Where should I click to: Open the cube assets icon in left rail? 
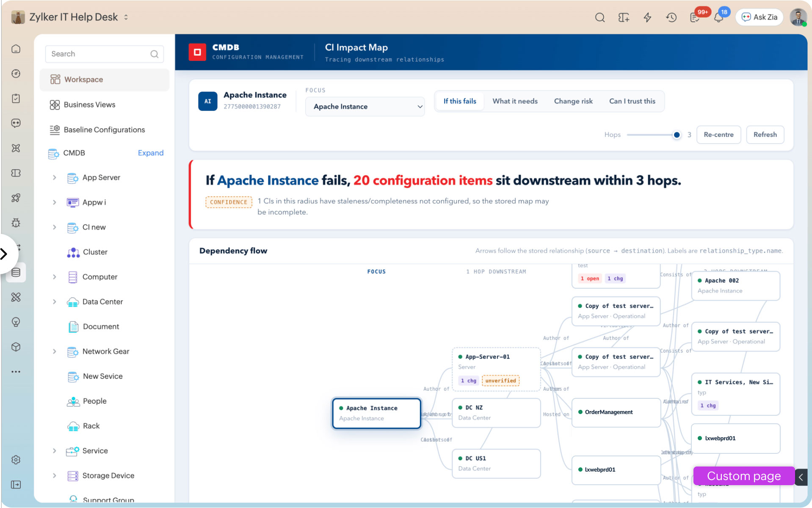[16, 347]
